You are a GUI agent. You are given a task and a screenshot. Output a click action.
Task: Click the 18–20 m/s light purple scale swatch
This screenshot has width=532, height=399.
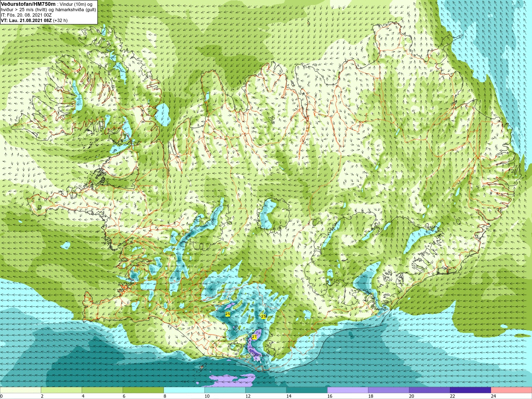click(x=389, y=390)
